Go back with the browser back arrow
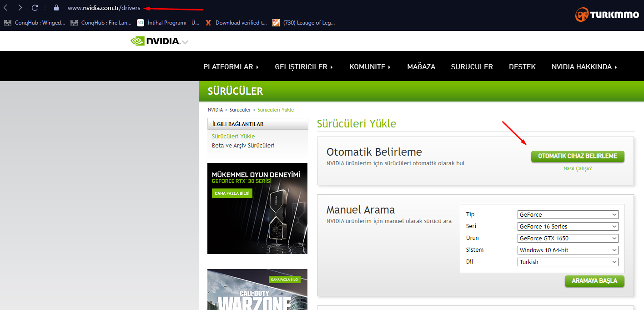 pos(6,8)
